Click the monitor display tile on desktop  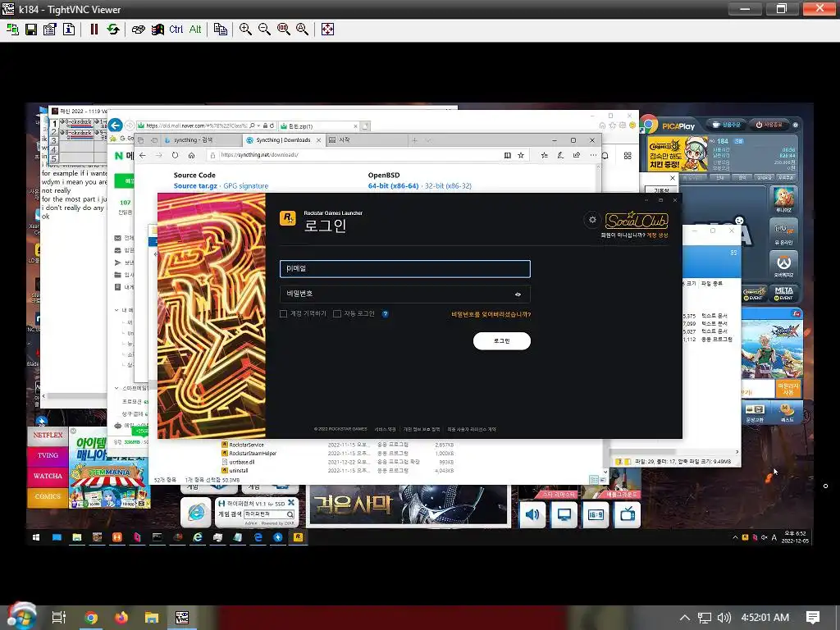tap(564, 515)
